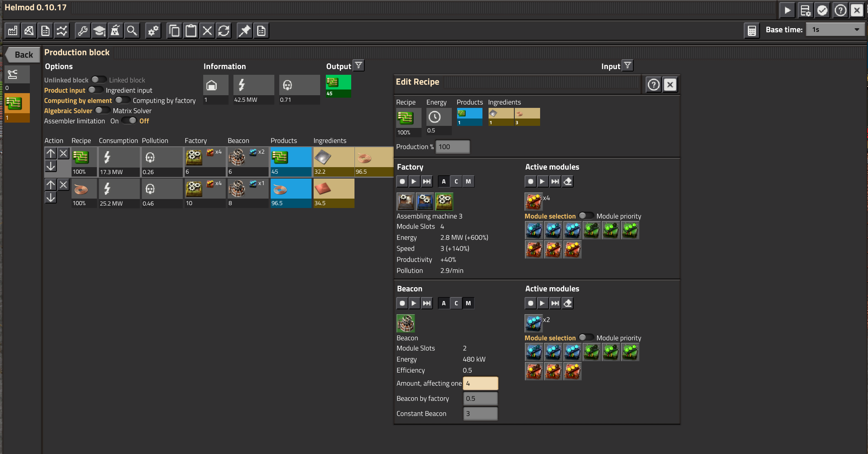The width and height of the screenshot is (868, 454).
Task: Click the copper plate 34.5 ingredient cell
Action: coord(334,193)
